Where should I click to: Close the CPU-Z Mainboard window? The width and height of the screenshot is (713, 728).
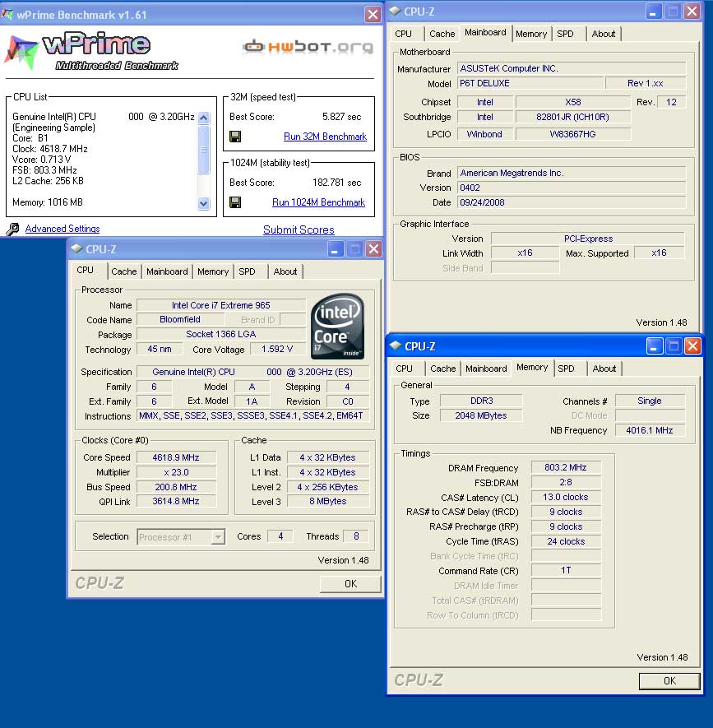692,12
